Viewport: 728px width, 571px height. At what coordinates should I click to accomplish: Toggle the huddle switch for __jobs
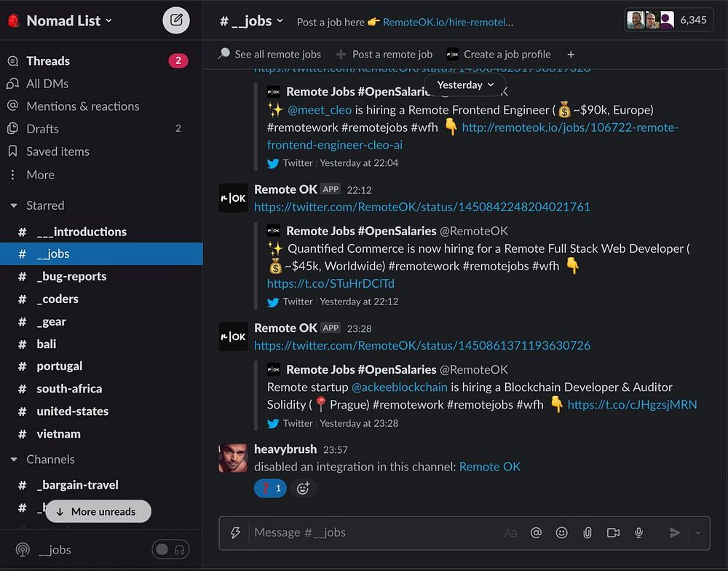(170, 550)
